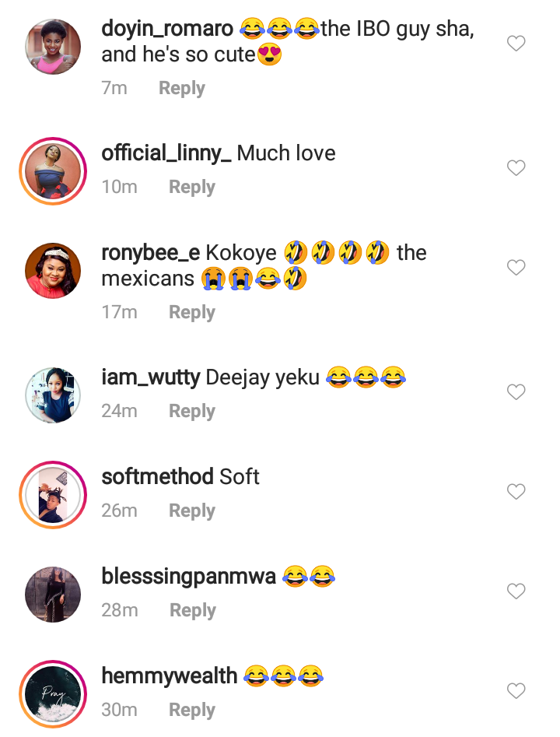Screen dimensions: 560x737
Task: Tap the heart on official_linny_'s comment
Action: pos(516,168)
